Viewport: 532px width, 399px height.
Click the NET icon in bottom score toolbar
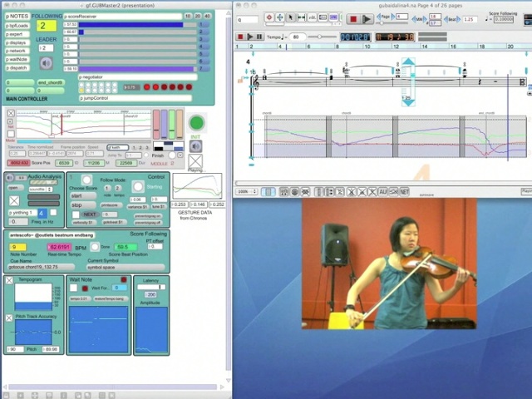coord(405,191)
